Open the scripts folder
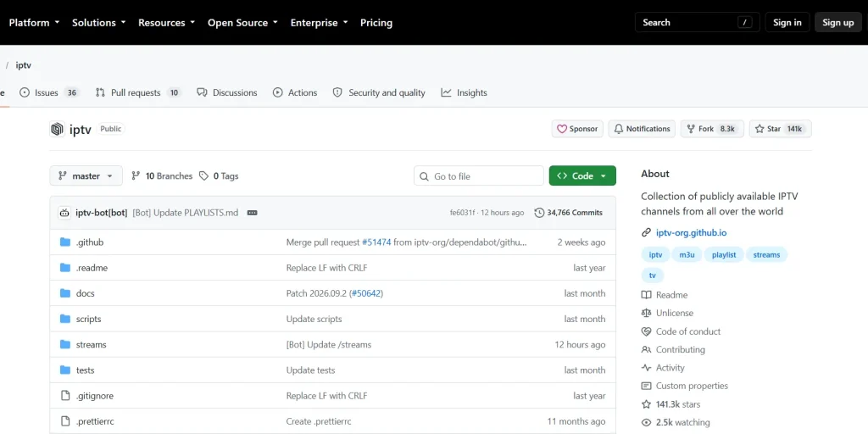The height and width of the screenshot is (434, 868). coord(88,319)
